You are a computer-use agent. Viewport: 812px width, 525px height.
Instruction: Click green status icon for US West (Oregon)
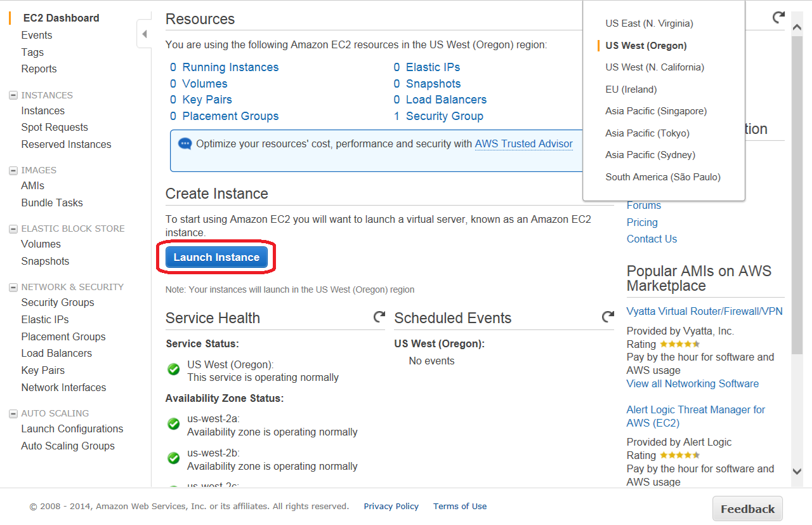[x=173, y=369]
